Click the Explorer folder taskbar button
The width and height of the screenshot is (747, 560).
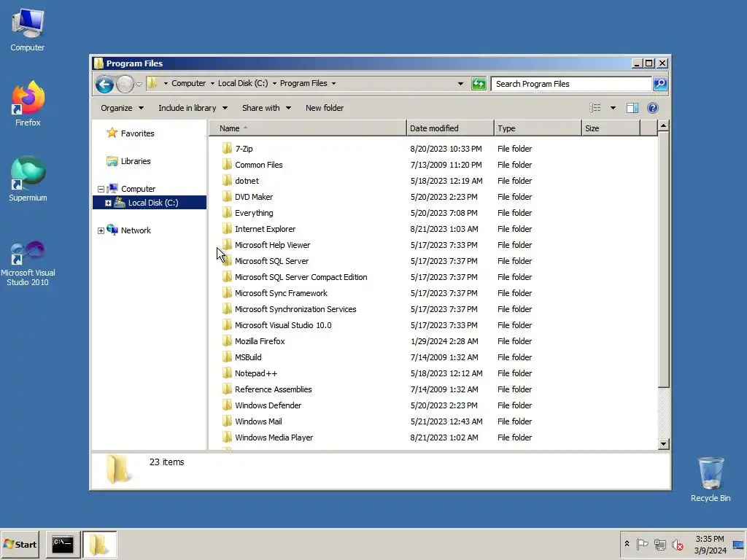99,544
